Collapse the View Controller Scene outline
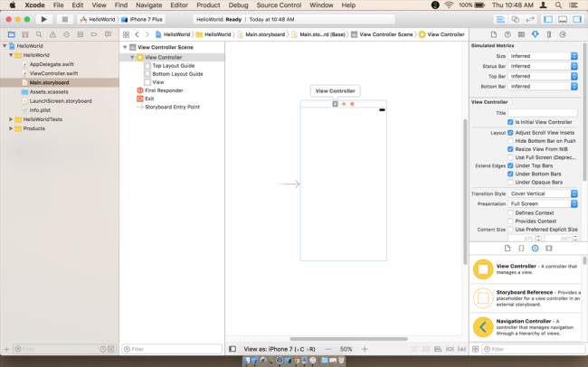This screenshot has height=367, width=588. tap(125, 47)
